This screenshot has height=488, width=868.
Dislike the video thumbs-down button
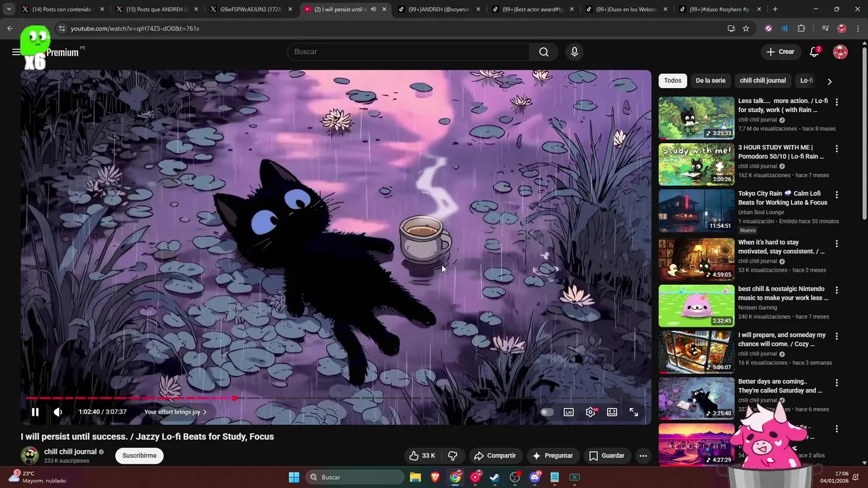[x=453, y=455]
